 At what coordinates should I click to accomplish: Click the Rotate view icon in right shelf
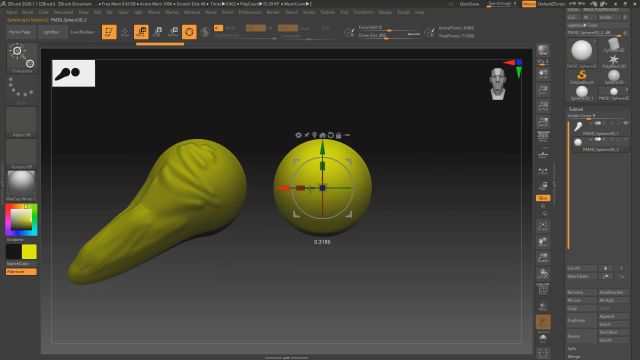click(x=543, y=273)
